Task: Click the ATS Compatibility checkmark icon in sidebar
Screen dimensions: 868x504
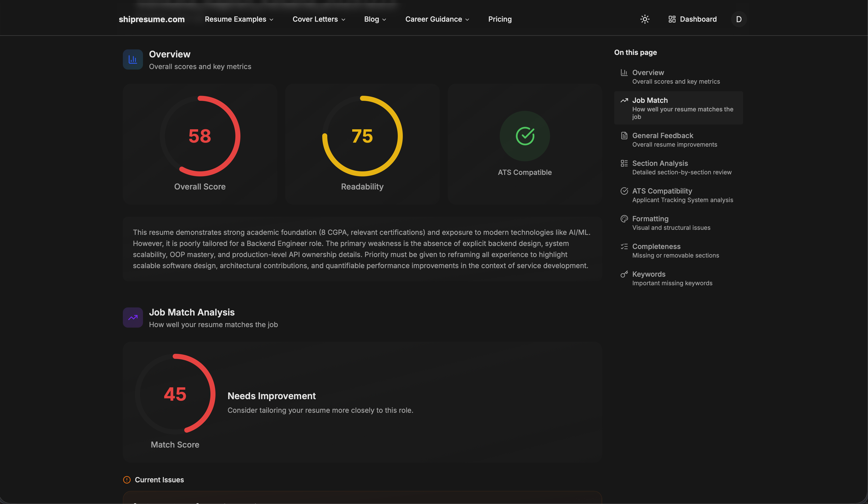Action: (x=625, y=191)
